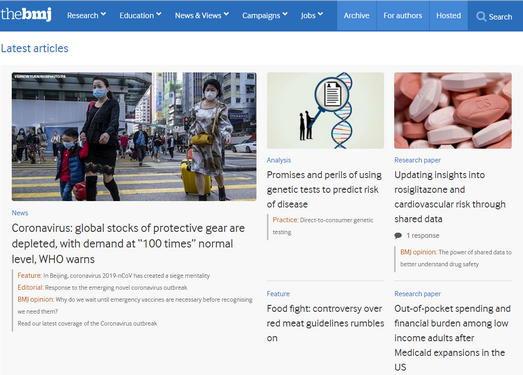Open the Feature on Beijing siege mentality

[114, 276]
